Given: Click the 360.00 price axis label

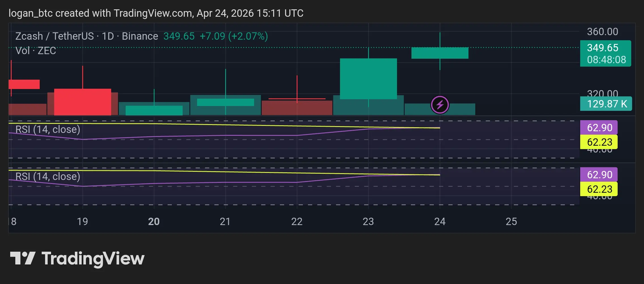Looking at the screenshot, I should (602, 32).
